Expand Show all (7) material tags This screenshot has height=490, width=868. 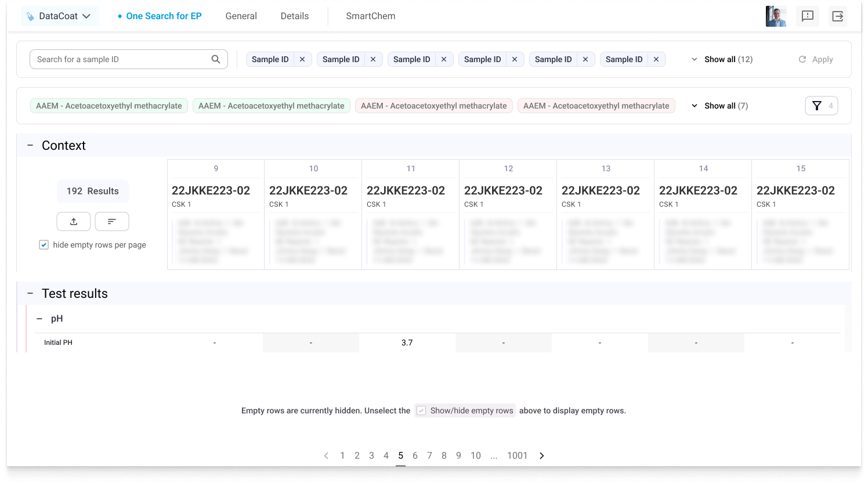[x=719, y=106]
